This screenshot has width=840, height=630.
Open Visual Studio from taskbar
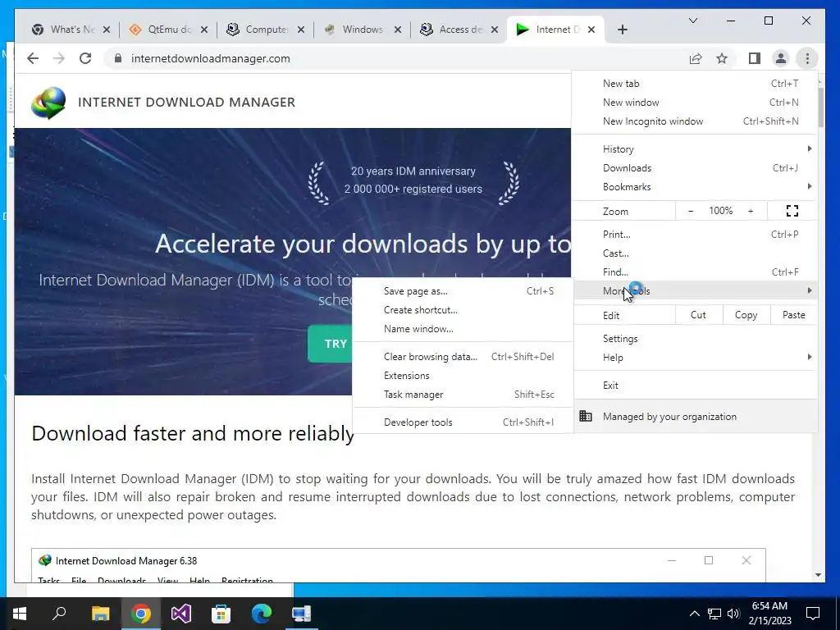pyautogui.click(x=181, y=614)
